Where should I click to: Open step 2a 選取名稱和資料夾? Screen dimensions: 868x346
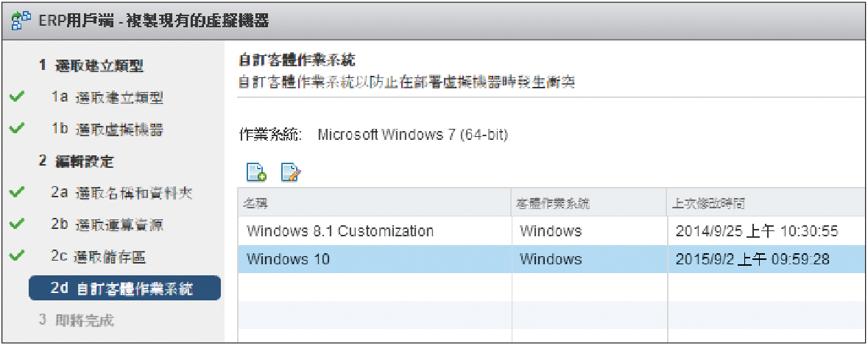[x=122, y=194]
